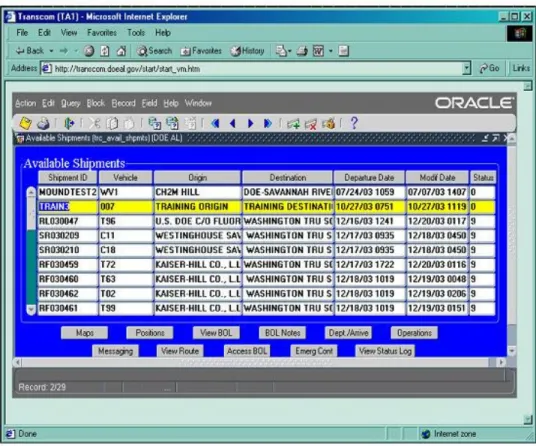
Task: Go to previous block double-arrow icon
Action: coord(215,123)
